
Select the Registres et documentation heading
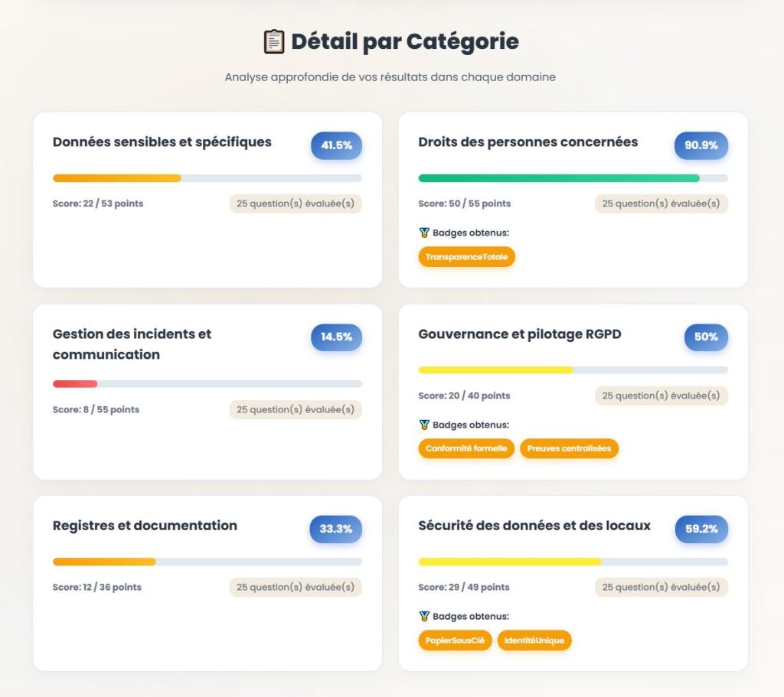(145, 526)
